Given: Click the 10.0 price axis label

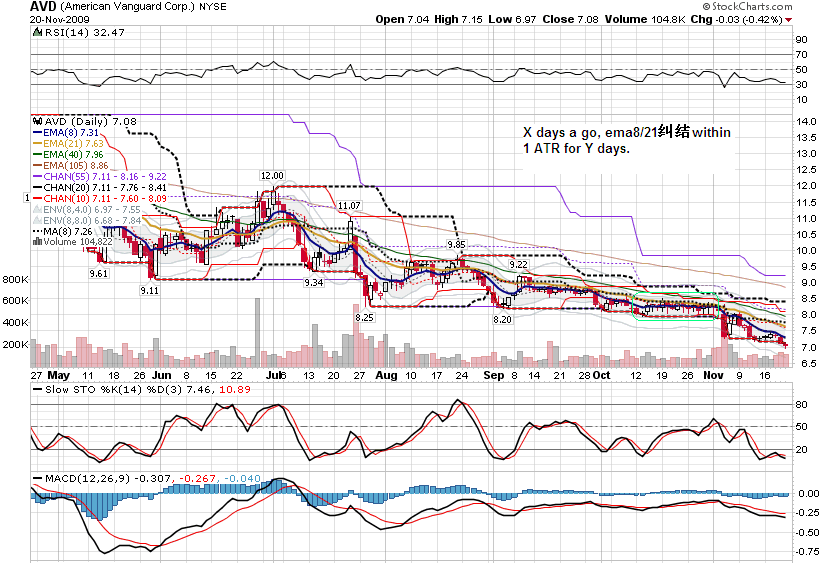Looking at the screenshot, I should 806,250.
